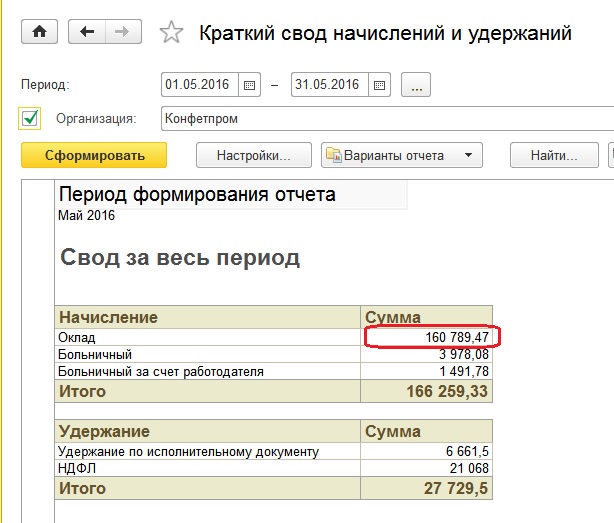Generate the report with Сформировать

tap(94, 155)
